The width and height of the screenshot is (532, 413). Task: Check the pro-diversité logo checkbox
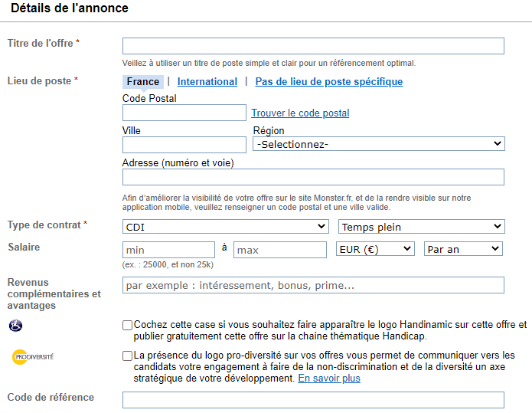[127, 356]
